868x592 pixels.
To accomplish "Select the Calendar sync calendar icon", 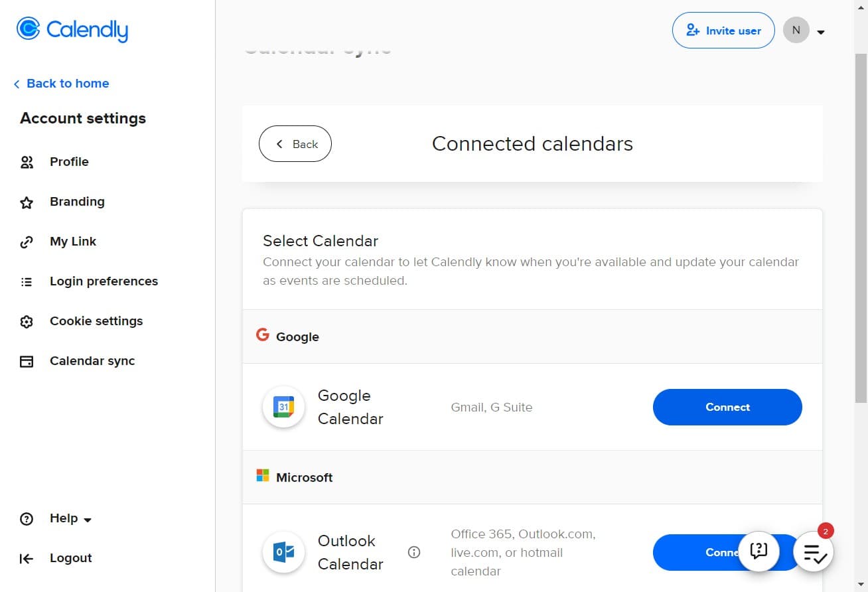I will tap(27, 360).
